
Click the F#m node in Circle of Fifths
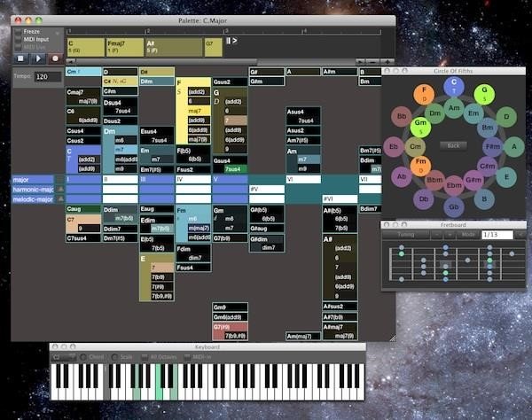(493, 146)
